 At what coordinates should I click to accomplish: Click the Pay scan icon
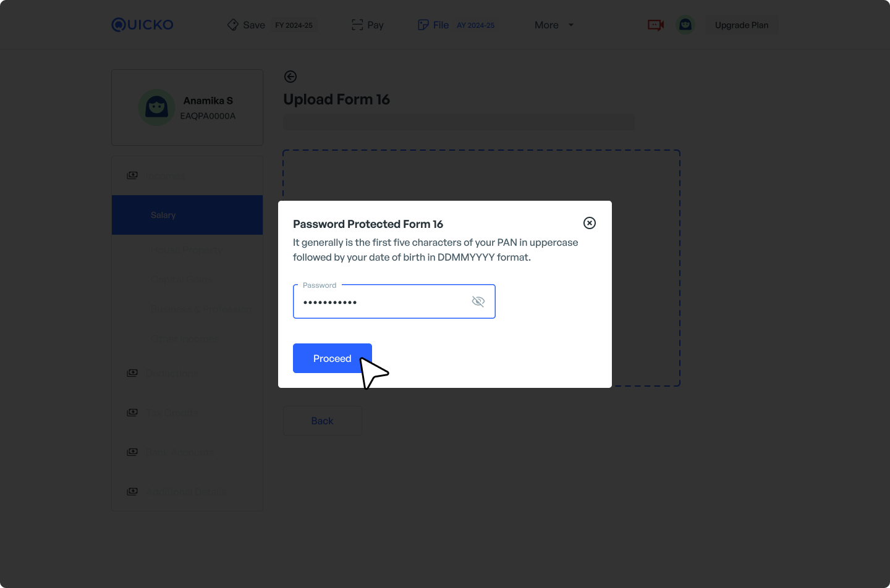tap(357, 25)
